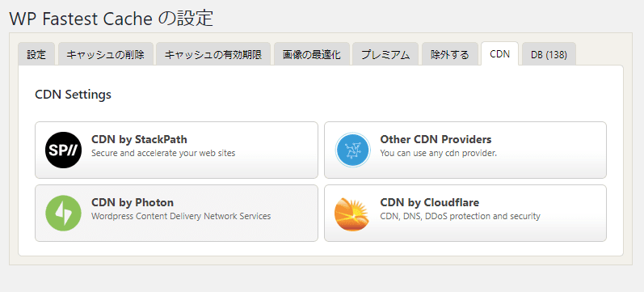Click the 'WP Fastest Cache の設定' page title
The width and height of the screenshot is (644, 292).
coord(111,19)
